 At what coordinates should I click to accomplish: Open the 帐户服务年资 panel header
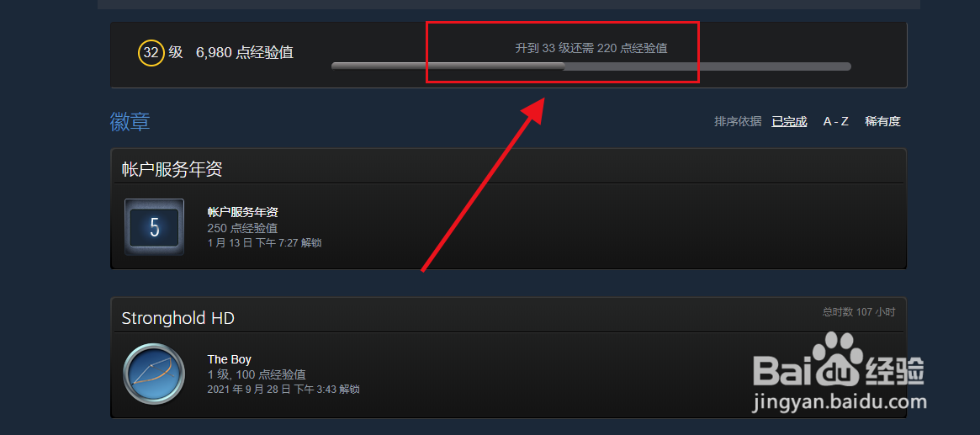pyautogui.click(x=508, y=169)
